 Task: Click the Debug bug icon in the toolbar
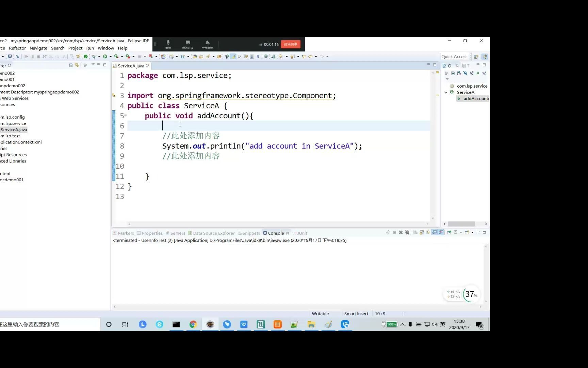tap(94, 57)
